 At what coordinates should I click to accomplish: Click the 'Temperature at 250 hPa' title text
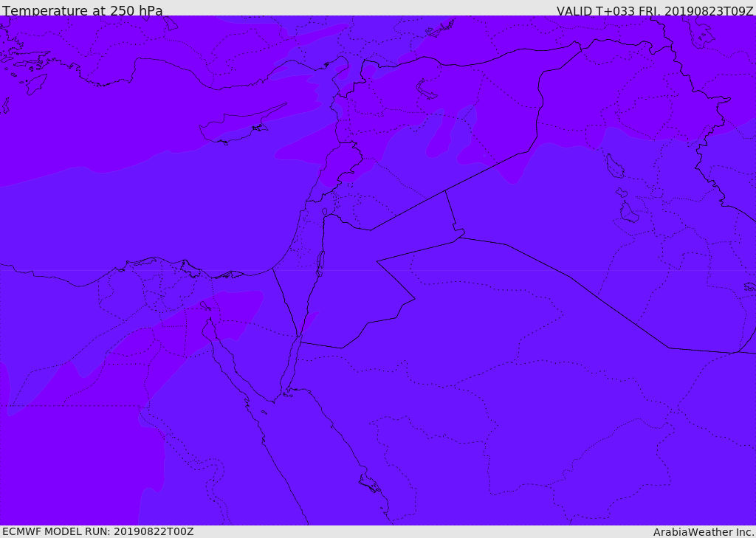click(83, 10)
